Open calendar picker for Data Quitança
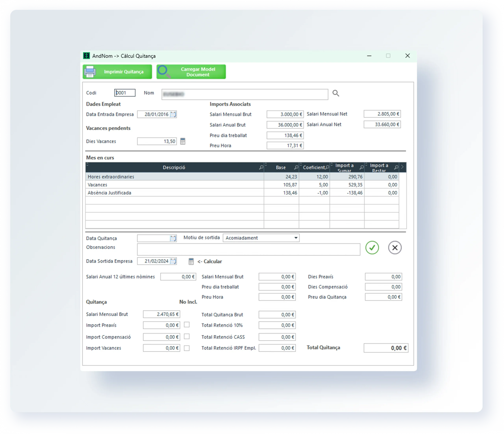Viewport: 504px width, 434px height. tap(173, 238)
